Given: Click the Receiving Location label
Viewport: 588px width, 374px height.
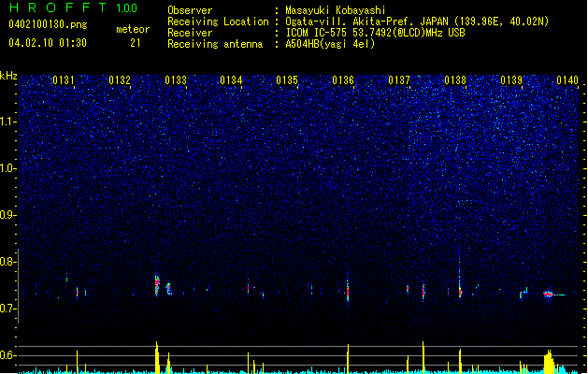Looking at the screenshot, I should tap(218, 22).
